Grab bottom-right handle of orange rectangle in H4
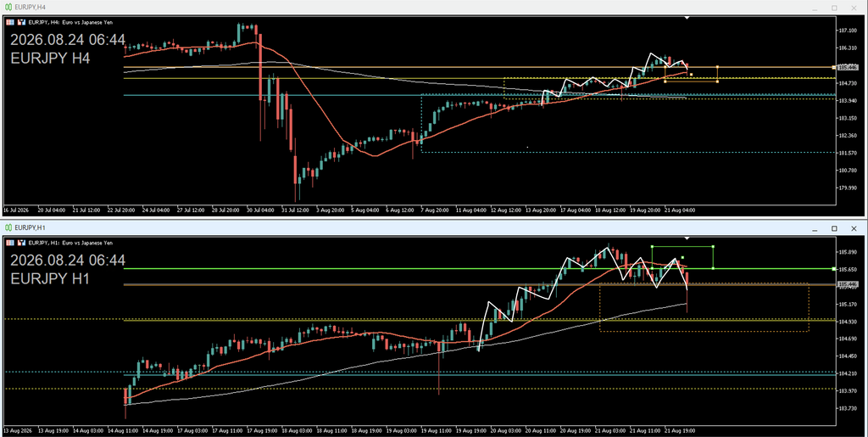The height and width of the screenshot is (437, 868). point(717,81)
